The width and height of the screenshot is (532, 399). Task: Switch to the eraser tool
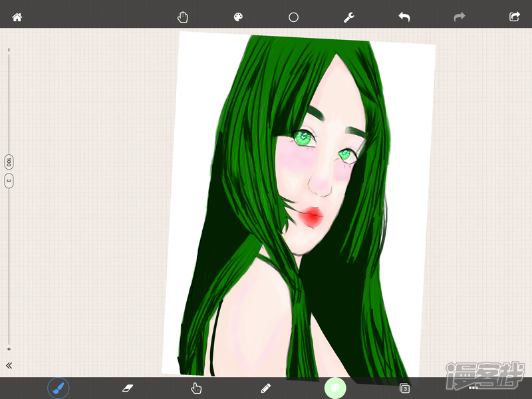tap(128, 388)
